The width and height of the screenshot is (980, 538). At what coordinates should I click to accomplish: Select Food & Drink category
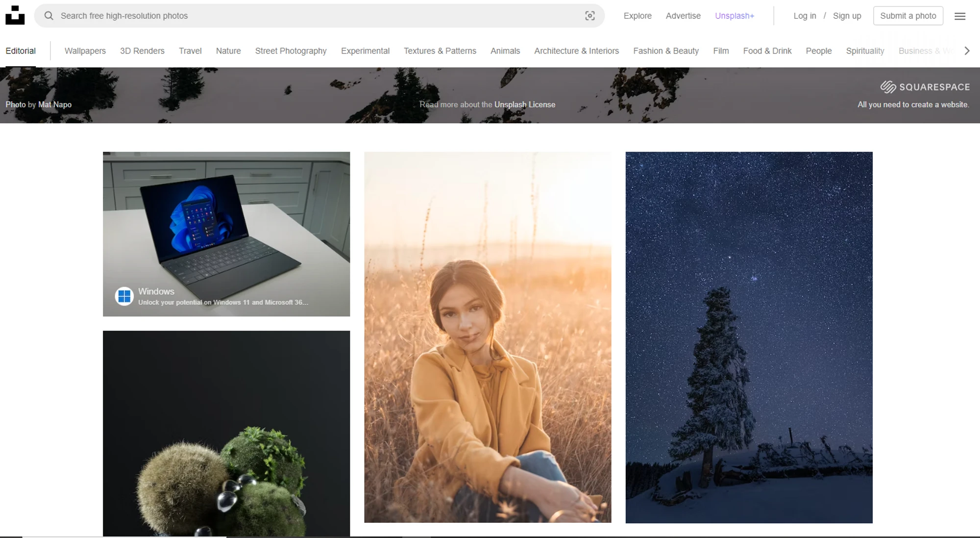pyautogui.click(x=767, y=51)
